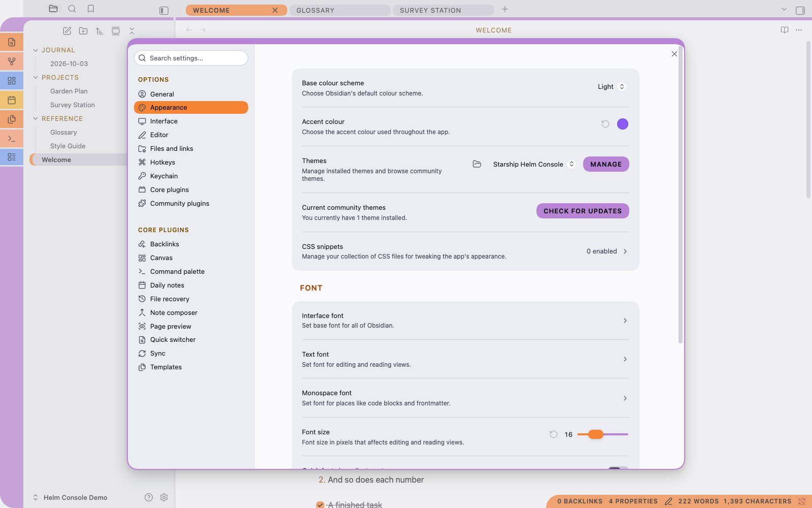Screen dimensions: 812x508
Task: Toggle reading view book icon
Action: pyautogui.click(x=785, y=30)
